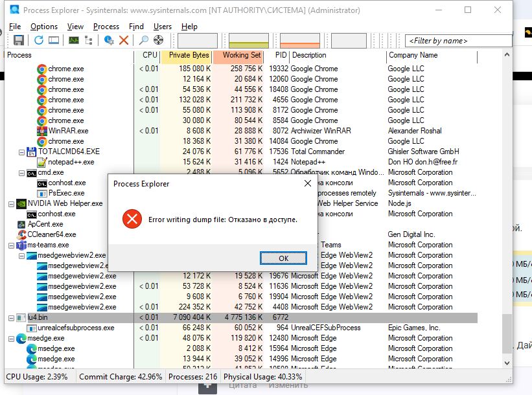The width and height of the screenshot is (532, 395).
Task: Collapse the first msedgewebview2.exe node
Action: (21, 256)
